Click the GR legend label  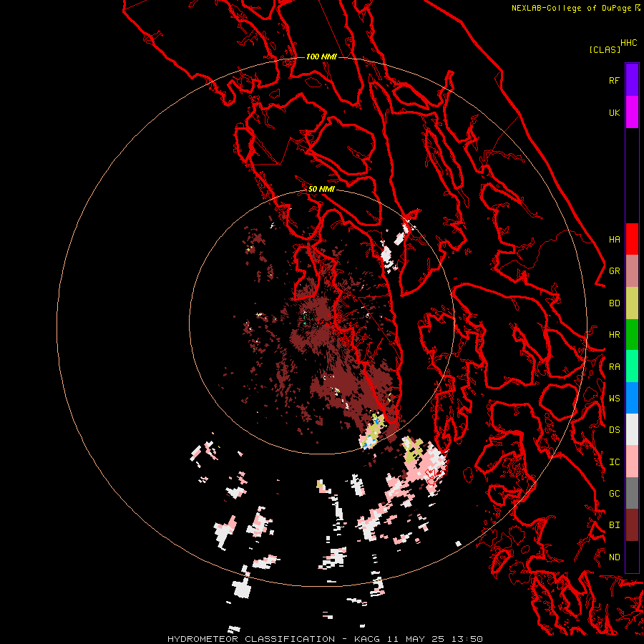pyautogui.click(x=614, y=271)
